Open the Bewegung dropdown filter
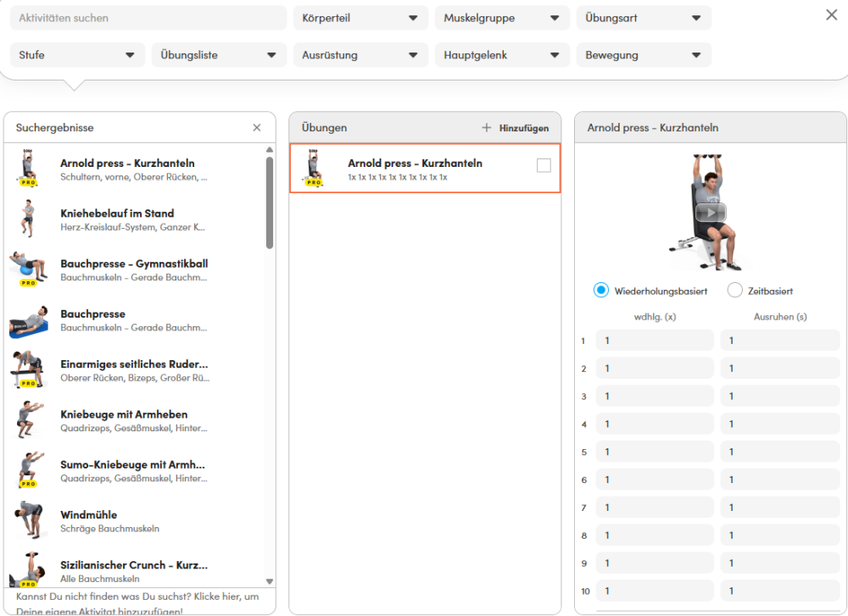This screenshot has height=616, width=848. [644, 55]
